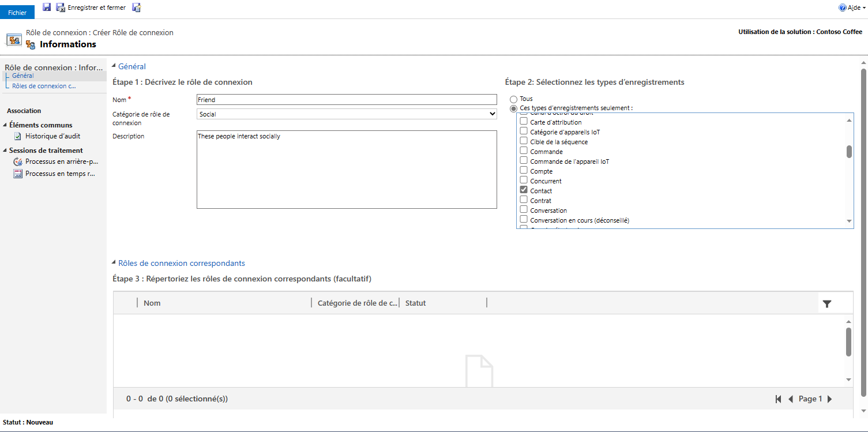Image resolution: width=868 pixels, height=432 pixels.
Task: Click main page scrollbar up arrow
Action: (x=863, y=62)
